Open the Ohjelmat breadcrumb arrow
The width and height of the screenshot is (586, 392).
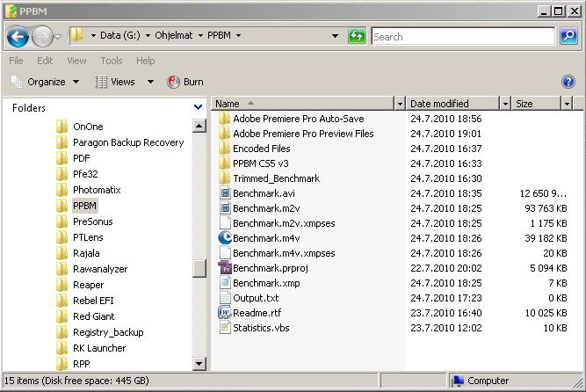coord(200,35)
